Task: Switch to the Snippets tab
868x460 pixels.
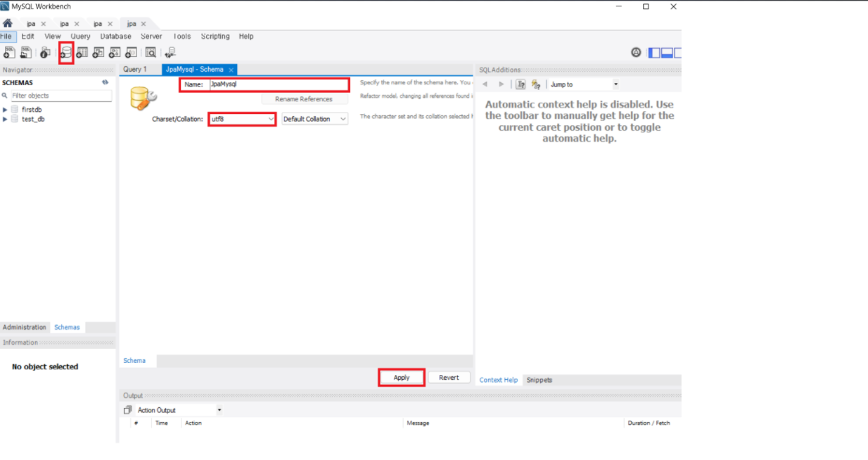Action: [540, 380]
